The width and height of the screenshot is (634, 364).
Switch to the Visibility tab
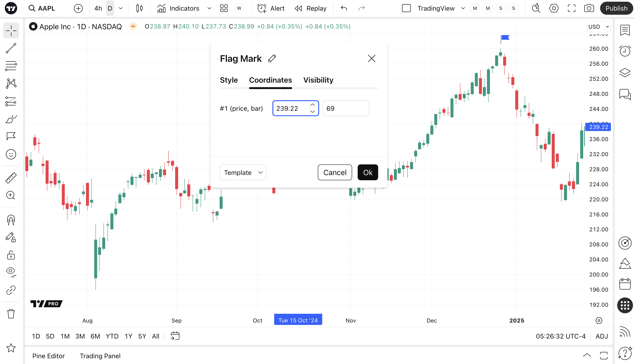[318, 80]
